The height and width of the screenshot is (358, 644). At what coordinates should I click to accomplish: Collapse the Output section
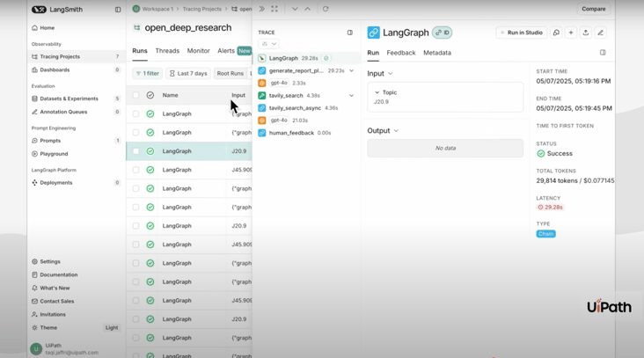coord(396,130)
